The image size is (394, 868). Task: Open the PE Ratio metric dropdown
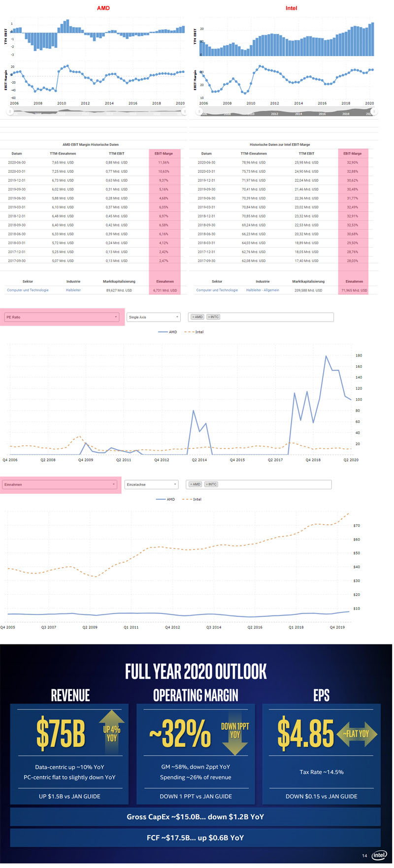pos(62,317)
